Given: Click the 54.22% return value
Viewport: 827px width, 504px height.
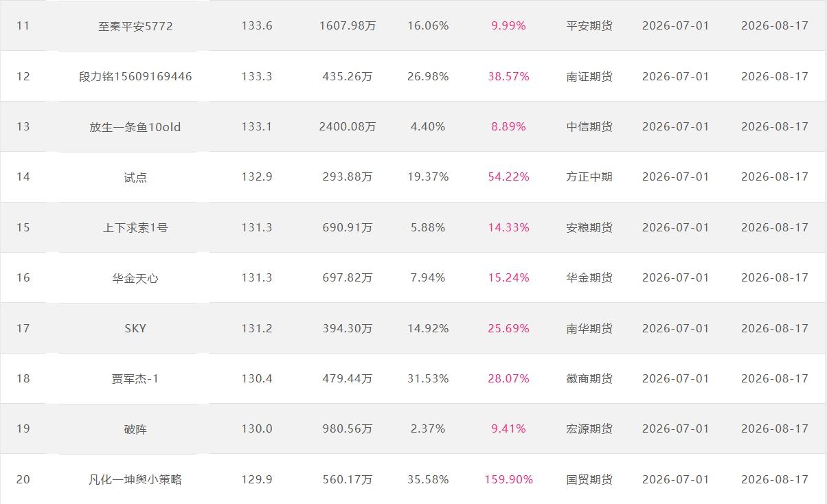Looking at the screenshot, I should pos(508,177).
